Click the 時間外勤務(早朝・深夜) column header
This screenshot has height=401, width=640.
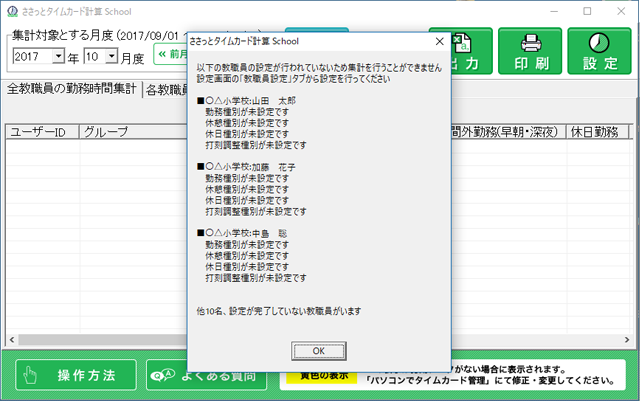(x=507, y=132)
